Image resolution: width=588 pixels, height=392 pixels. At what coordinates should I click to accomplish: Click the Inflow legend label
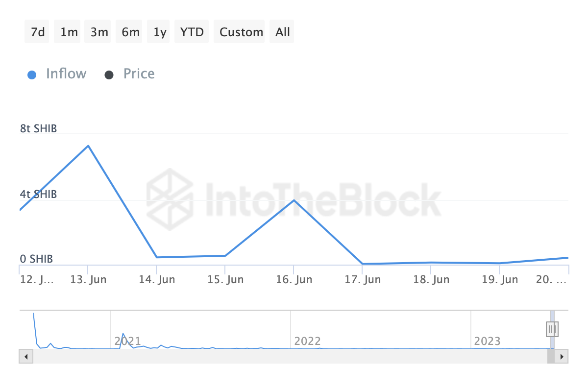coord(66,74)
